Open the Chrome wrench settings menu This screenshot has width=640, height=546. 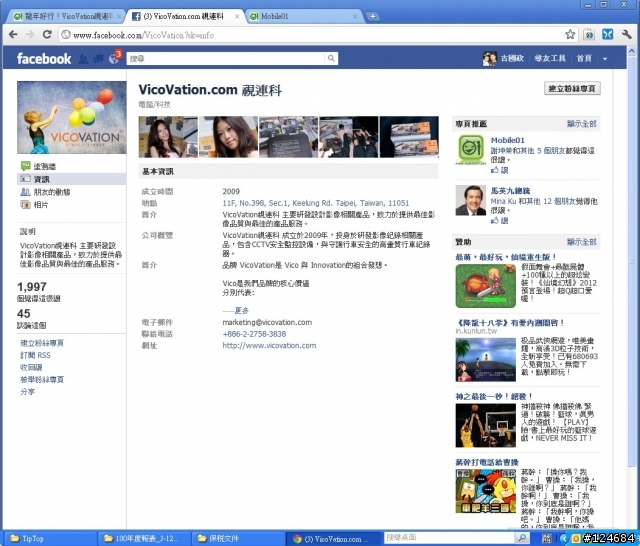click(x=627, y=35)
